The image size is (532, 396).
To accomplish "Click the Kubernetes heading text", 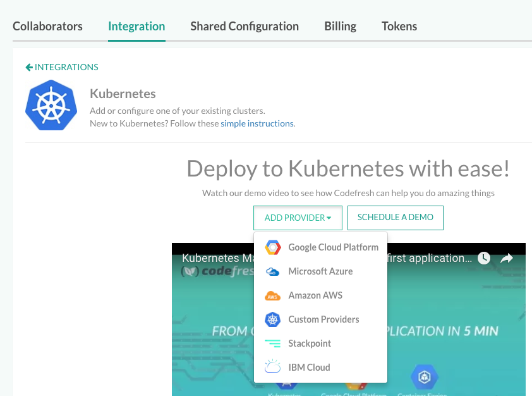I will coord(123,94).
